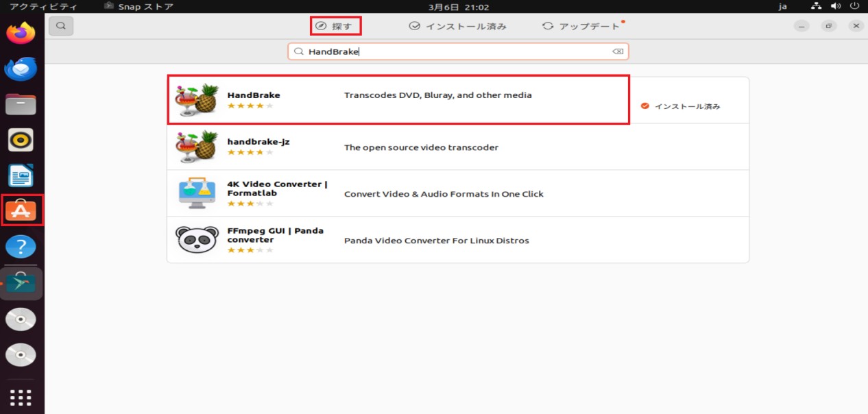
Task: Close the Snap Store window
Action: coord(856,26)
